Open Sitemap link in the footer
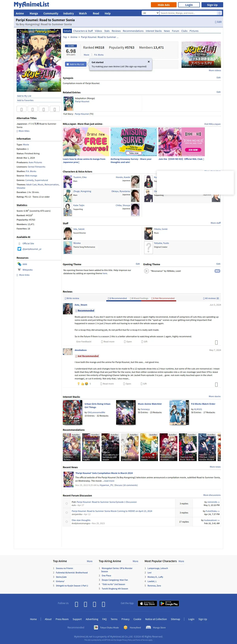Viewport: 237px width, 644px height. [175, 619]
